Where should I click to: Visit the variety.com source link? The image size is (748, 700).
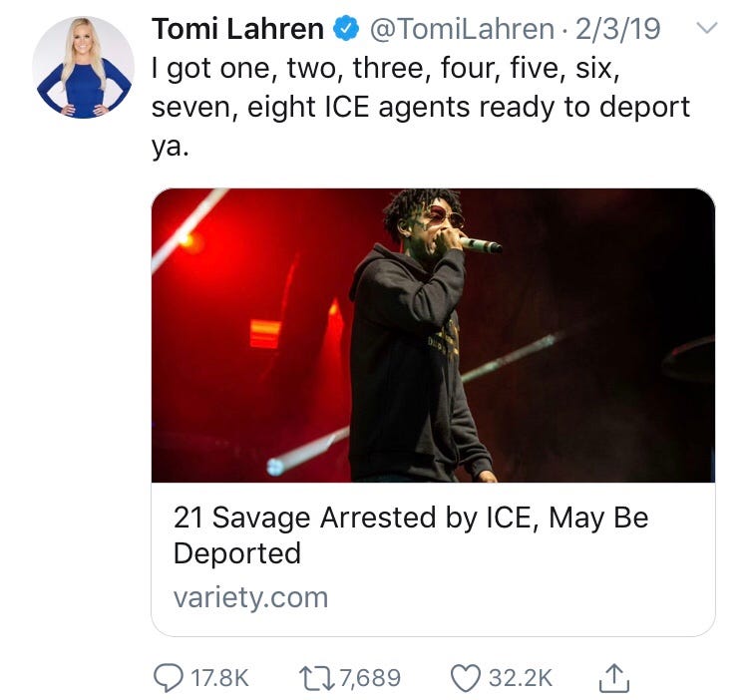click(250, 597)
